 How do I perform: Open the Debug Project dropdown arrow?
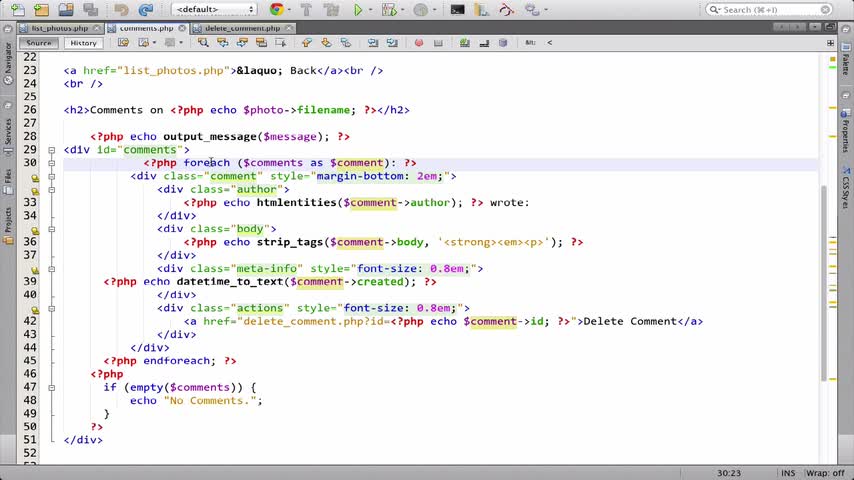pyautogui.click(x=402, y=10)
